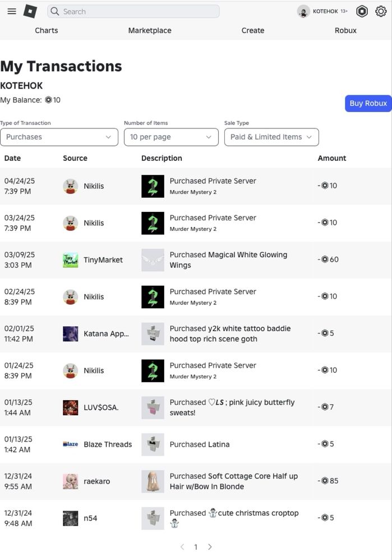Click the raekaro source avatar
392x560 pixels.
point(71,482)
